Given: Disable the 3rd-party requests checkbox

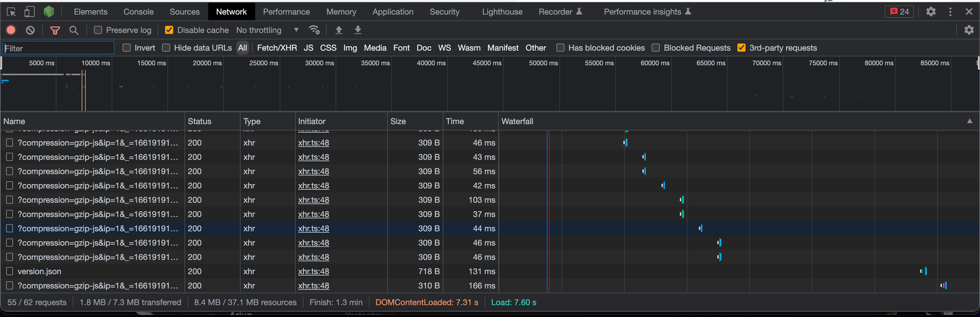Looking at the screenshot, I should (741, 48).
